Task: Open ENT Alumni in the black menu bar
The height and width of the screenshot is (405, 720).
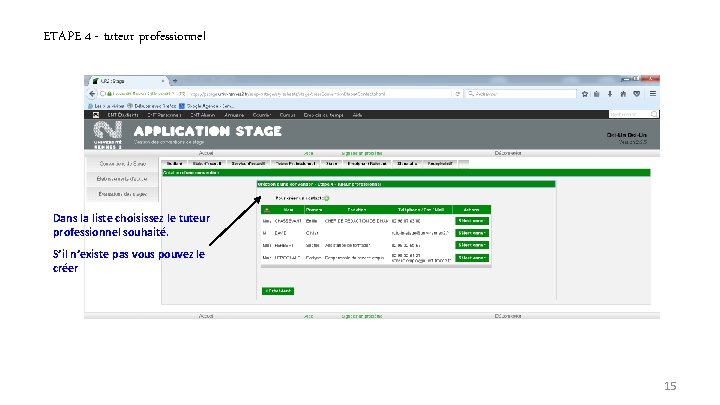Action: point(202,115)
